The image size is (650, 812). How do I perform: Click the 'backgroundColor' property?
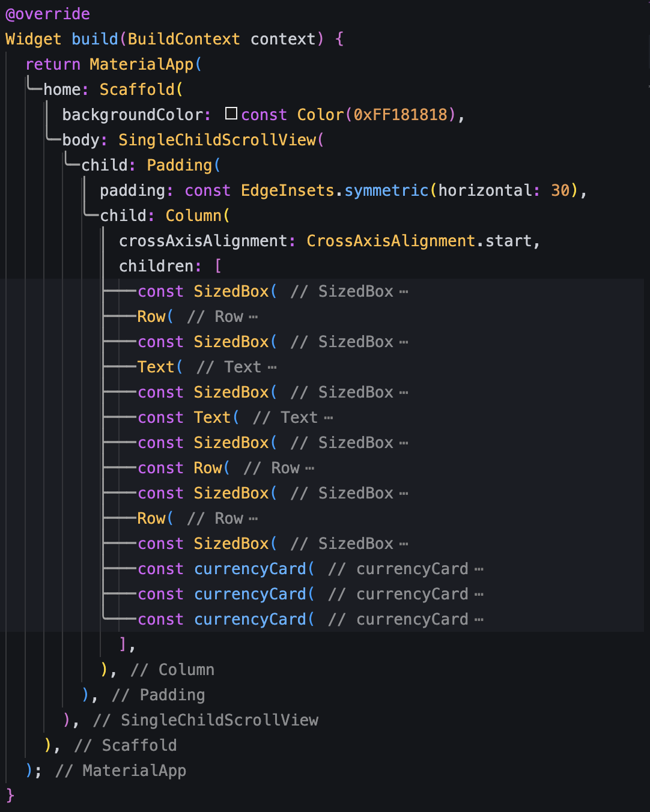[133, 115]
